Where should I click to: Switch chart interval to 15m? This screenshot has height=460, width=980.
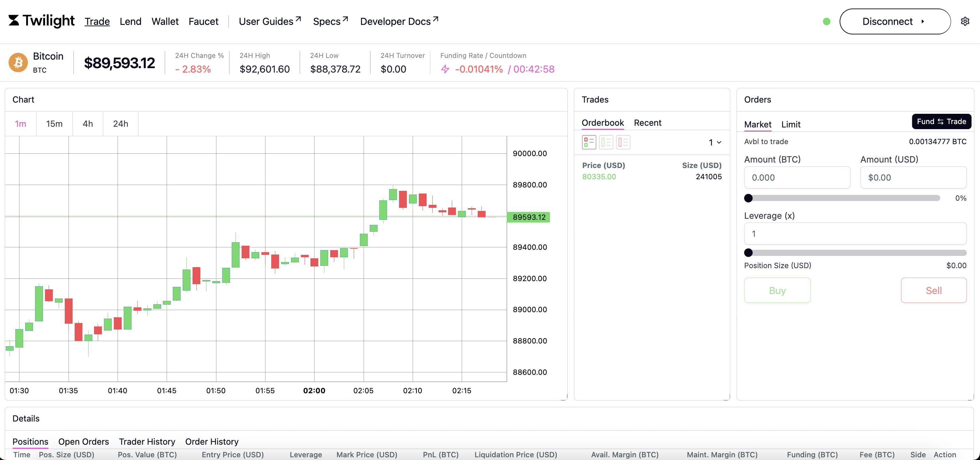(x=54, y=124)
